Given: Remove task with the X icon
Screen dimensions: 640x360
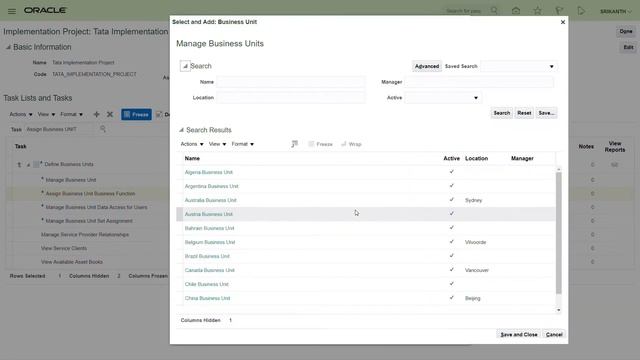Looking at the screenshot, I should (x=110, y=114).
